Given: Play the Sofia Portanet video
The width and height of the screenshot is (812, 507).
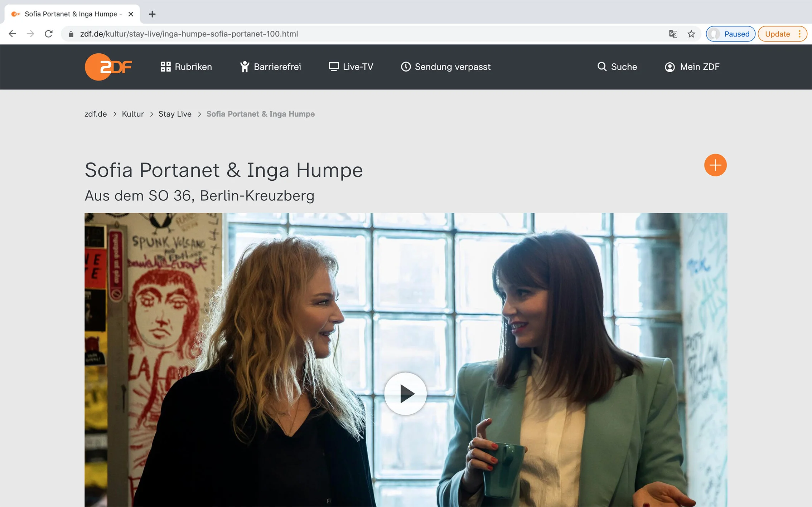Looking at the screenshot, I should pyautogui.click(x=405, y=394).
